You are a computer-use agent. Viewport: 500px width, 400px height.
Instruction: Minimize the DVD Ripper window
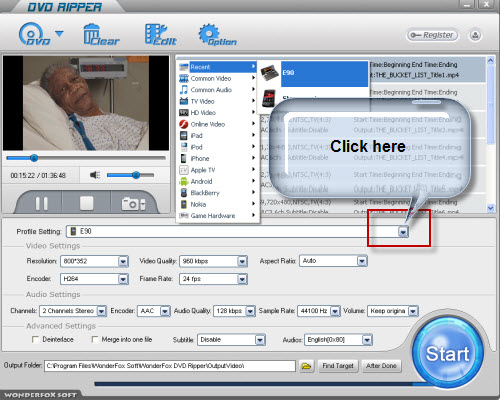tap(466, 5)
